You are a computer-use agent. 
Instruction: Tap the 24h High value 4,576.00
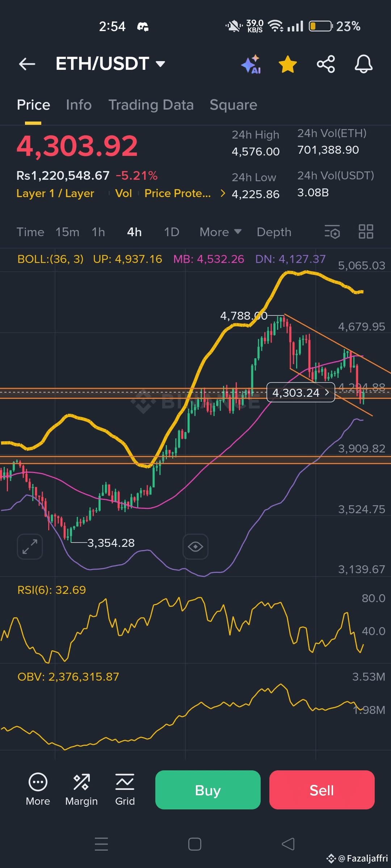click(x=256, y=152)
